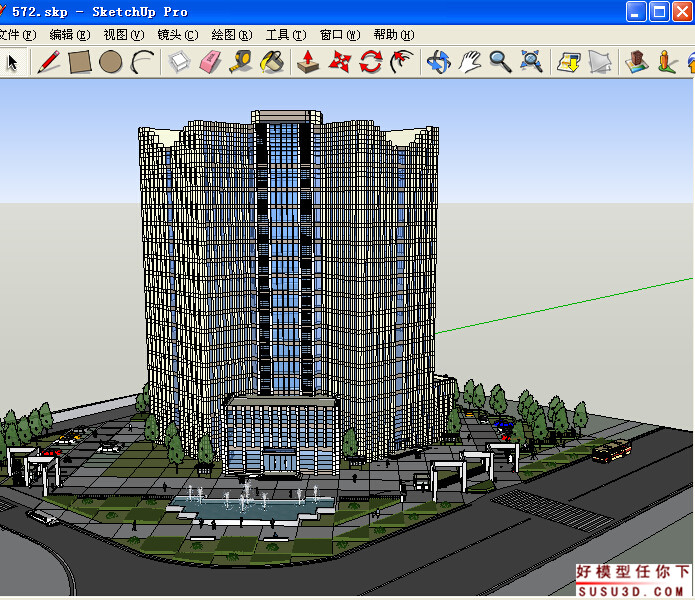This screenshot has height=600, width=695.
Task: Pick the Rectangle drawing tool
Action: point(80,62)
